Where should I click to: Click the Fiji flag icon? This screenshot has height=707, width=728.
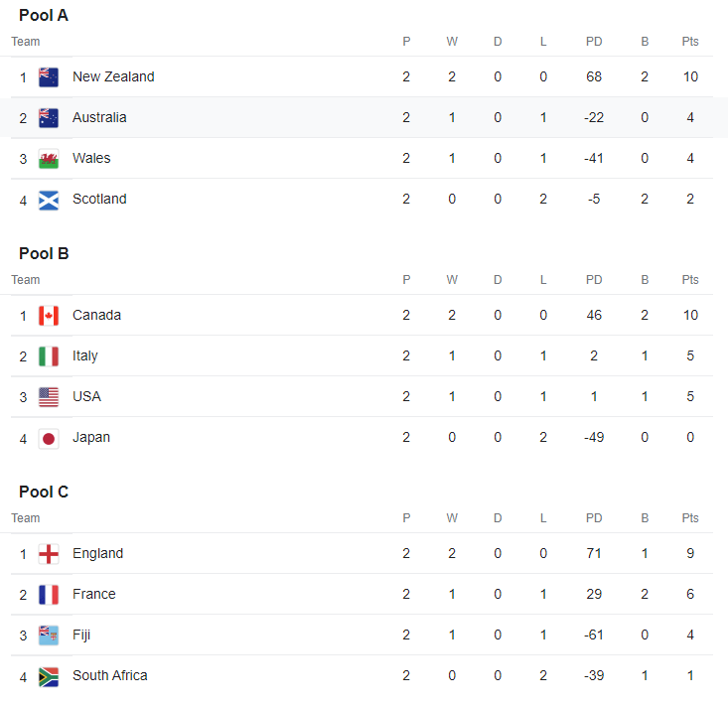tap(49, 636)
